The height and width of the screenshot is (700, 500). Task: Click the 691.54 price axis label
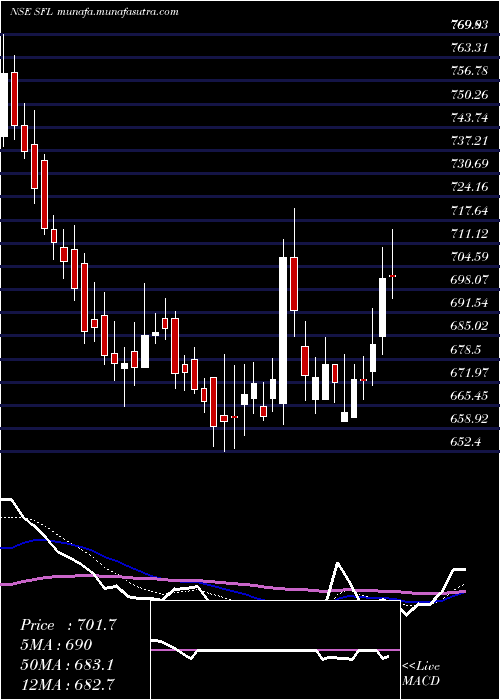click(469, 304)
